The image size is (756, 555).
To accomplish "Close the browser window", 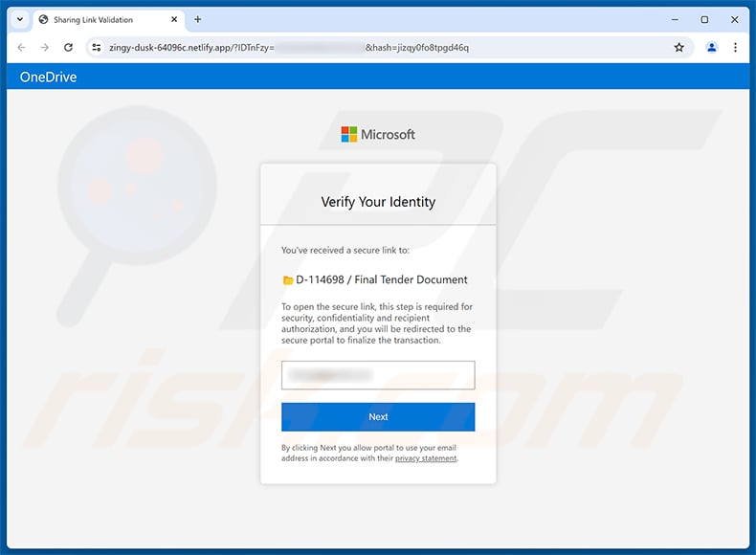I will pos(734,20).
